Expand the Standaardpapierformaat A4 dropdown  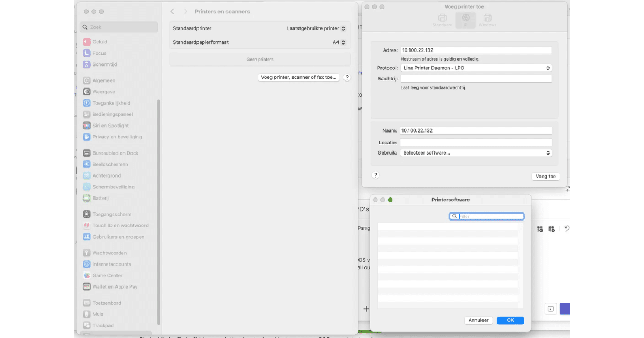click(x=339, y=42)
